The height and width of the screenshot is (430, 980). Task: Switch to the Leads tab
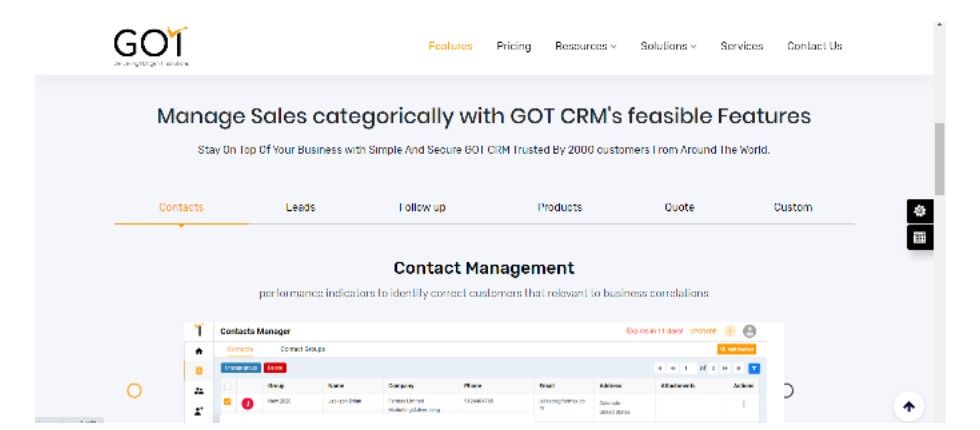(x=300, y=208)
